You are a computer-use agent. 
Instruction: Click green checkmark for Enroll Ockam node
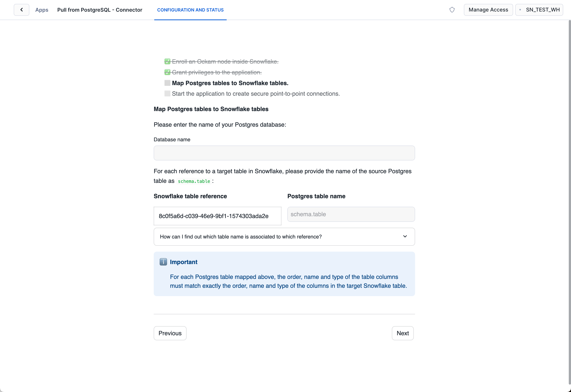167,61
